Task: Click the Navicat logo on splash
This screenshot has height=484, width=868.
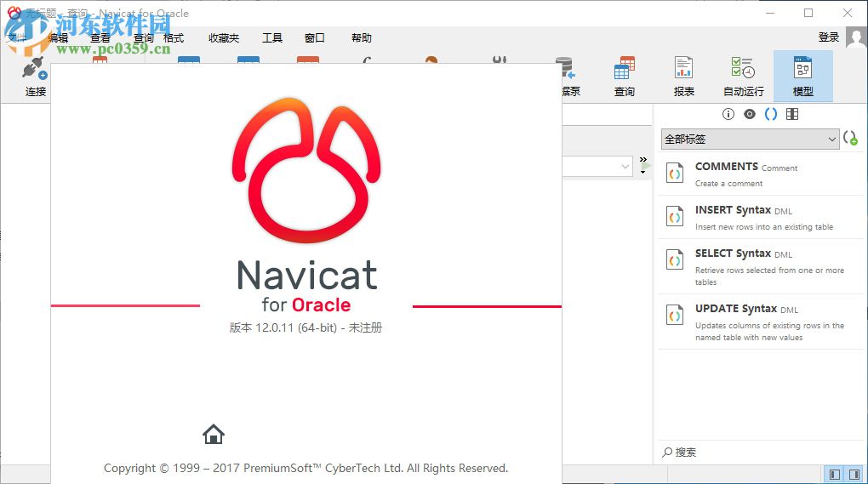Action: click(306, 170)
